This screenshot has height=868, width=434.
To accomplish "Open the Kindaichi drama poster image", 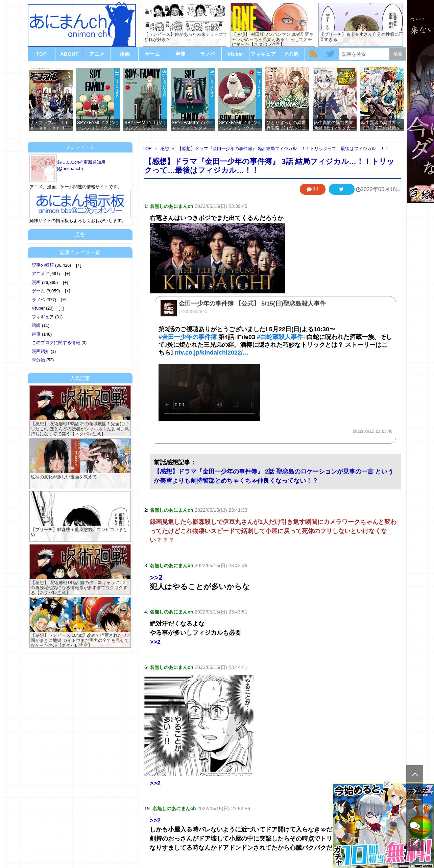I will pyautogui.click(x=217, y=258).
